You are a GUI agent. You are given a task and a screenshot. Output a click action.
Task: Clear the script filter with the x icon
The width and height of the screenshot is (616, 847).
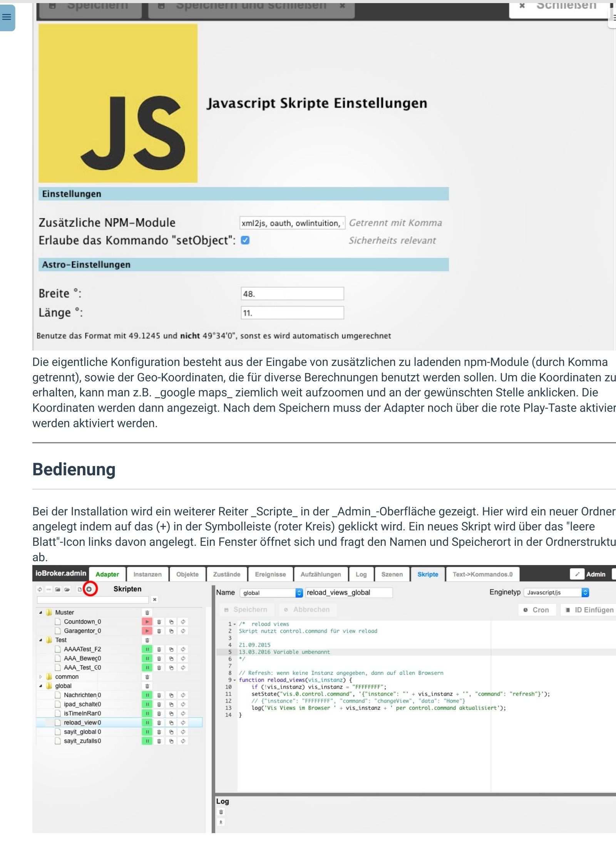tap(154, 600)
